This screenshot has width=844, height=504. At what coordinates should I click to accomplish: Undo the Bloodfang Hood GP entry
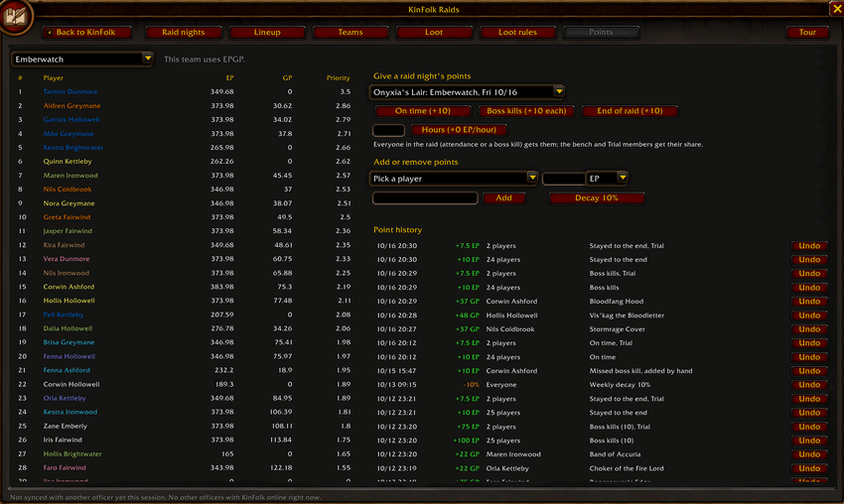tap(809, 302)
